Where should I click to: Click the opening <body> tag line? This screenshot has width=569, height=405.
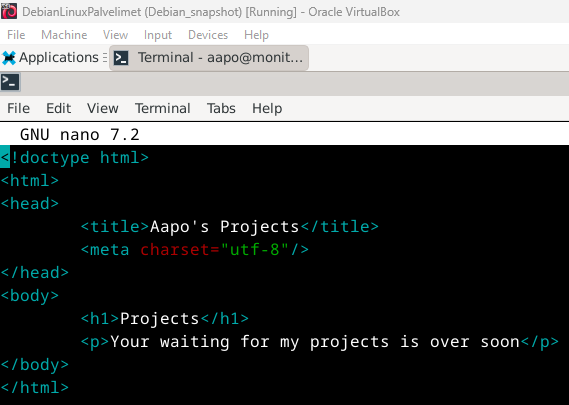(30, 296)
